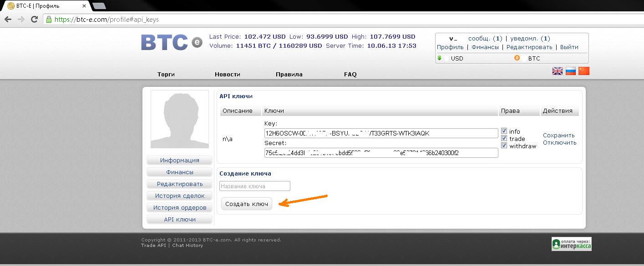Toggle the withdraw permission checkbox
644x266 pixels.
tap(504, 146)
